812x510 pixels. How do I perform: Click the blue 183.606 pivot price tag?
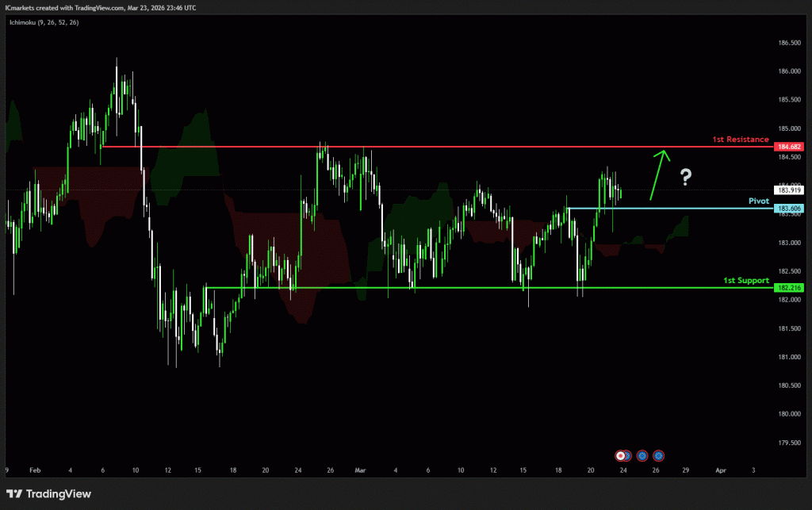[790, 209]
